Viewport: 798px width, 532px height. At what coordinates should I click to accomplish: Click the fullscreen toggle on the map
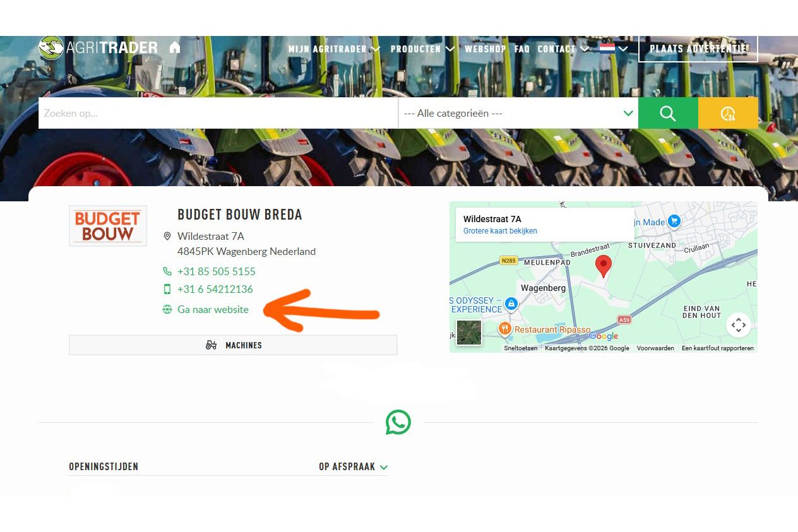pos(738,326)
